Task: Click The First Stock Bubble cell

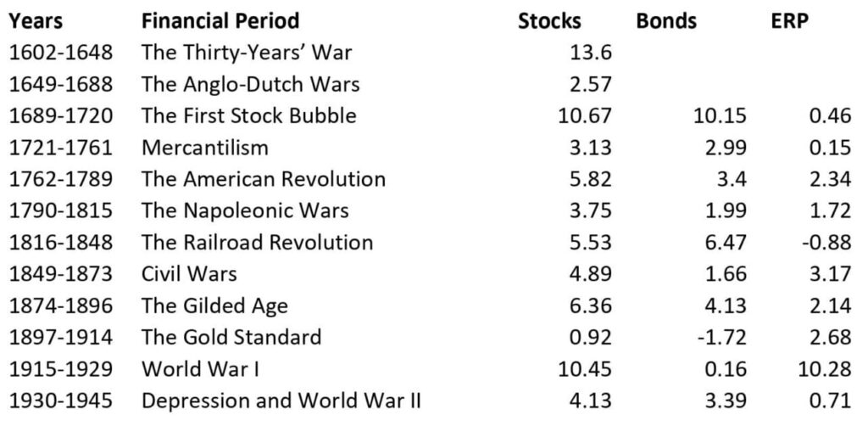Action: (x=249, y=115)
